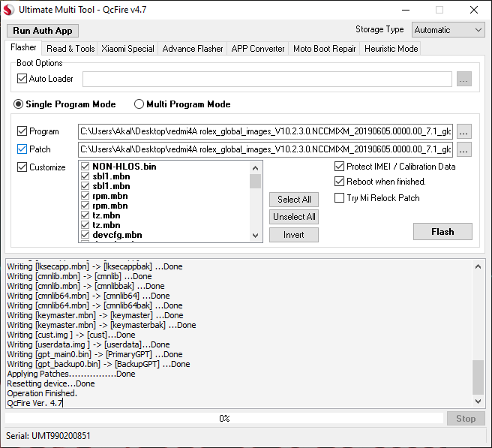Click the userdata.img write log line

[88, 344]
